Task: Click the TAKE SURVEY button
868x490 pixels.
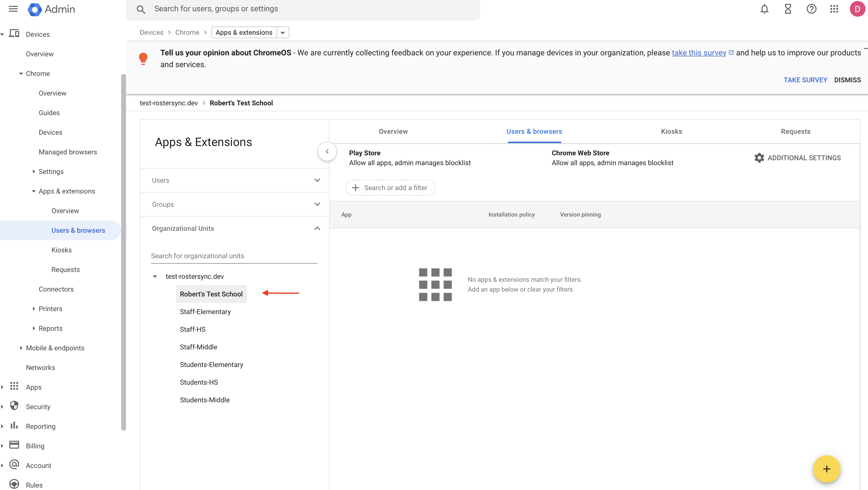Action: (x=805, y=80)
